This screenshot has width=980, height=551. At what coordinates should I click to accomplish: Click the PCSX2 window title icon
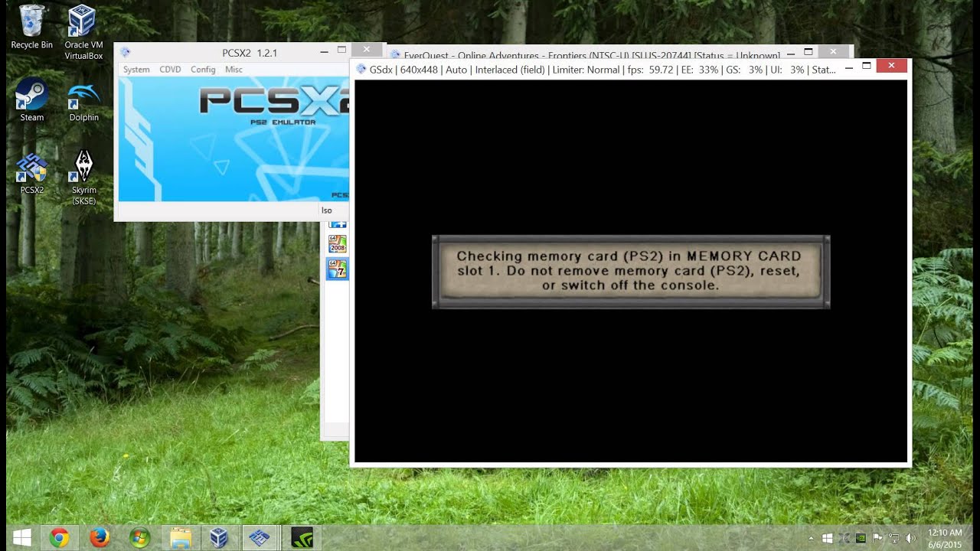(x=126, y=52)
